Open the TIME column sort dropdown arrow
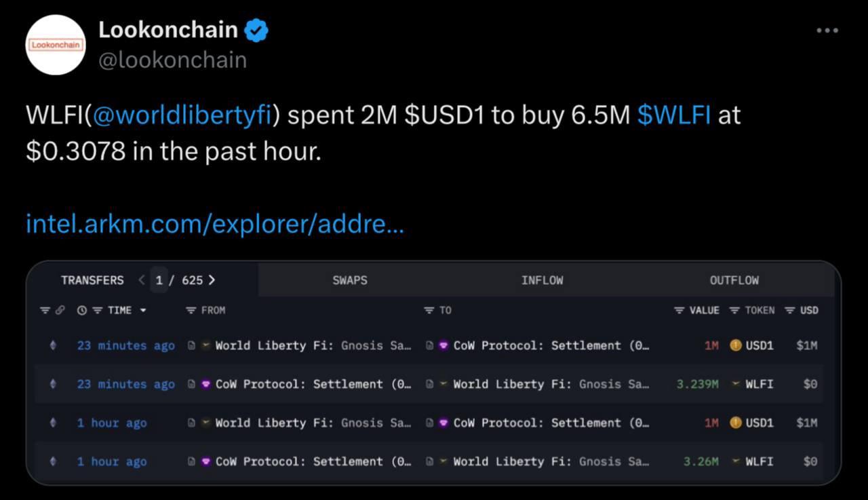This screenshot has width=868, height=500. coord(143,311)
